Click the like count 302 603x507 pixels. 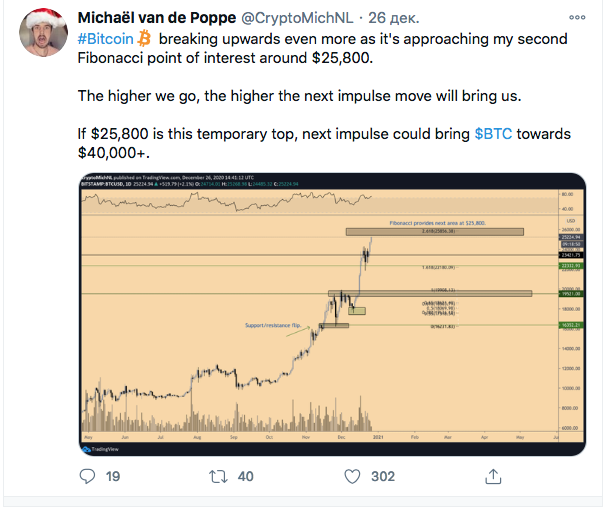point(382,478)
